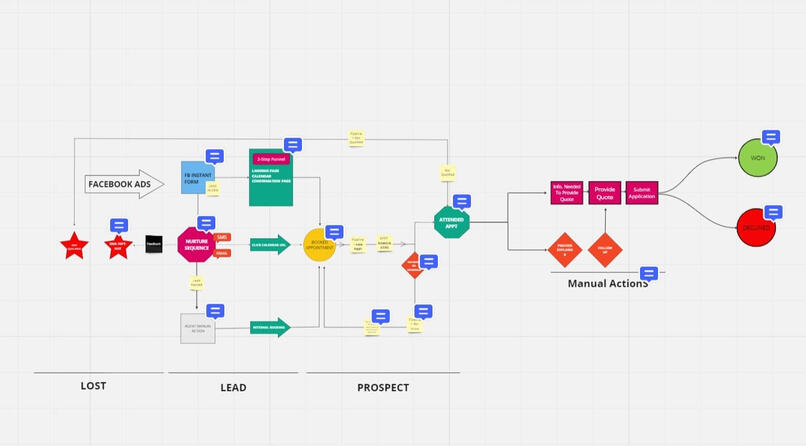The image size is (806, 446).
Task: Open comment on Agent Manual Action box
Action: [214, 311]
